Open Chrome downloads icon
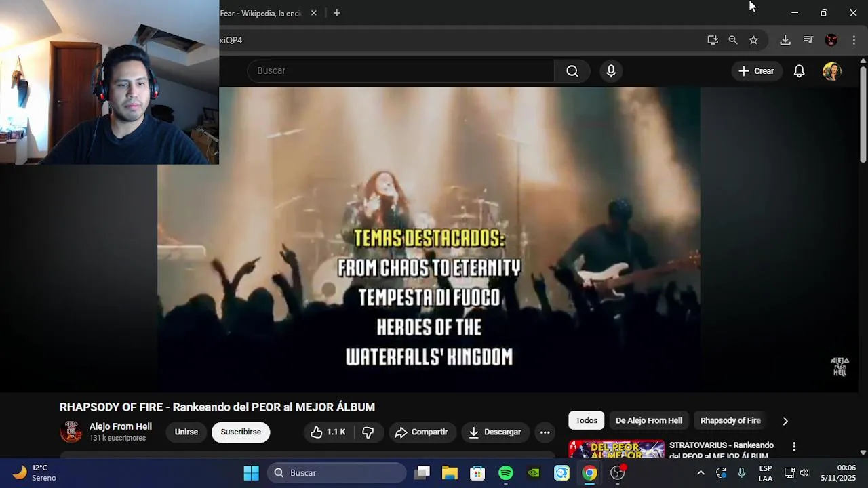The image size is (868, 488). (x=785, y=40)
